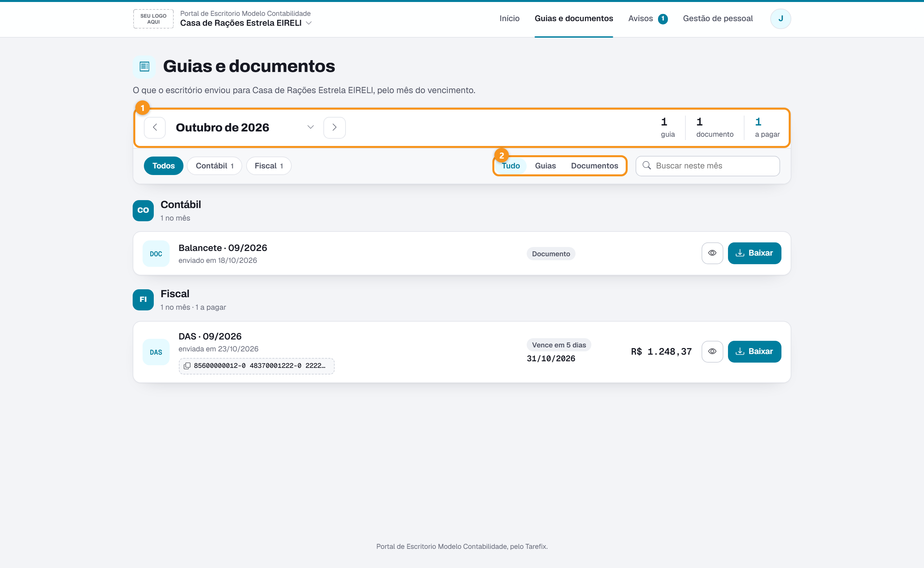Click the Documento tag on Balancete row
The height and width of the screenshot is (568, 924).
pos(550,254)
